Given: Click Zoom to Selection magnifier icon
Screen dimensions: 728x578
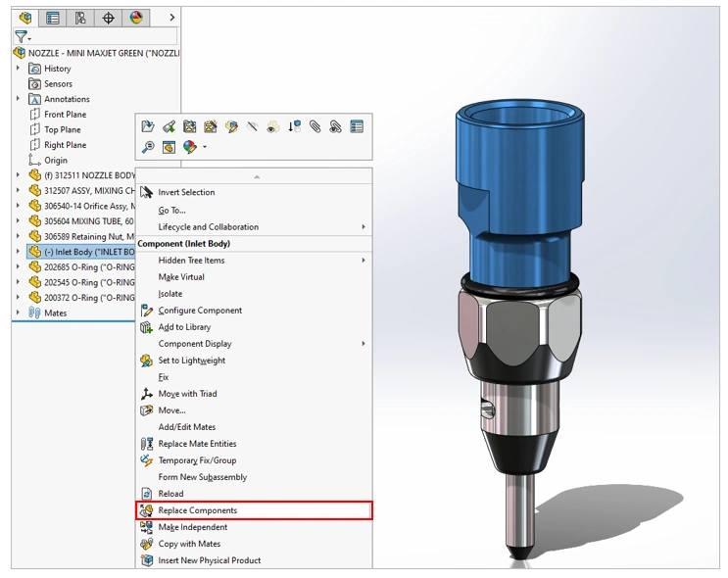Looking at the screenshot, I should point(148,147).
